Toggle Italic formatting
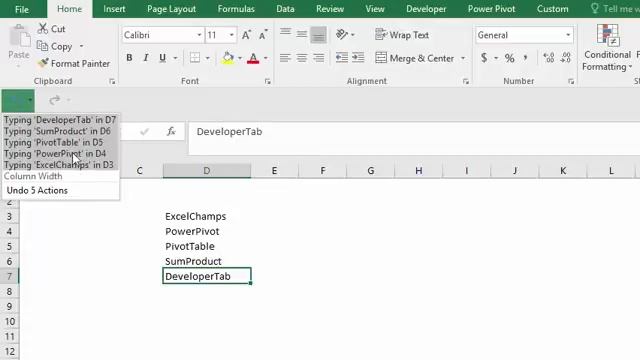The width and height of the screenshot is (640, 360). (146, 58)
